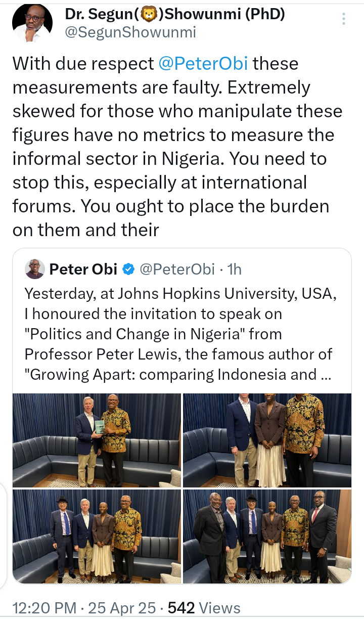Tap the Dr. Segun Showunmi display name
364x624 pixels.
(x=175, y=15)
